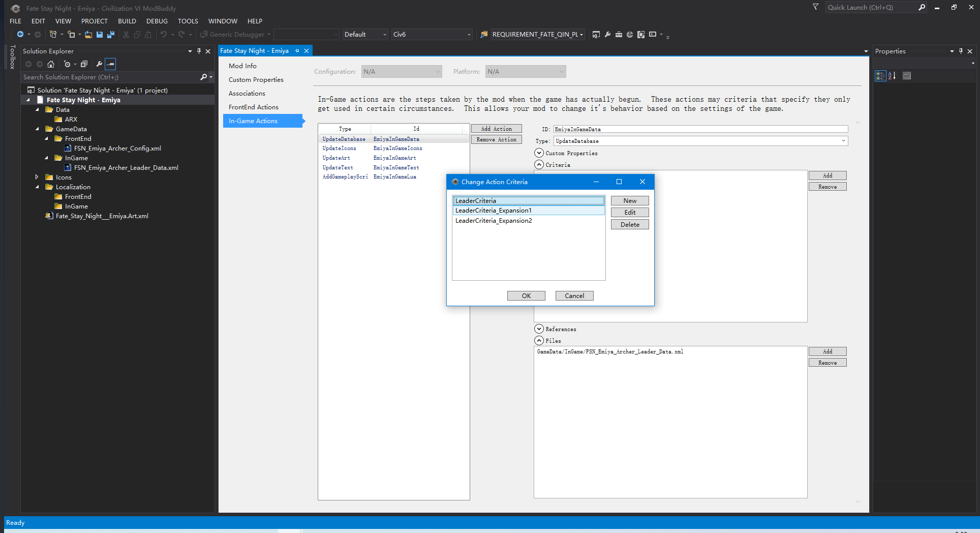Click the action ID field EmiyaInGameData
The width and height of the screenshot is (980, 533).
tap(701, 129)
